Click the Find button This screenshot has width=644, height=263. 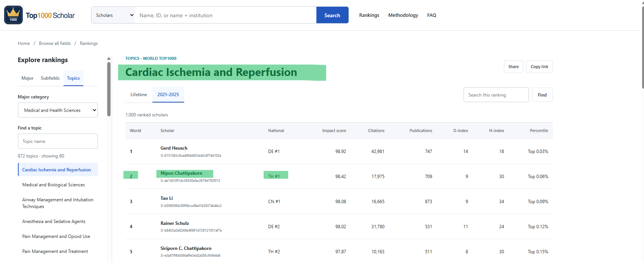[x=542, y=95]
